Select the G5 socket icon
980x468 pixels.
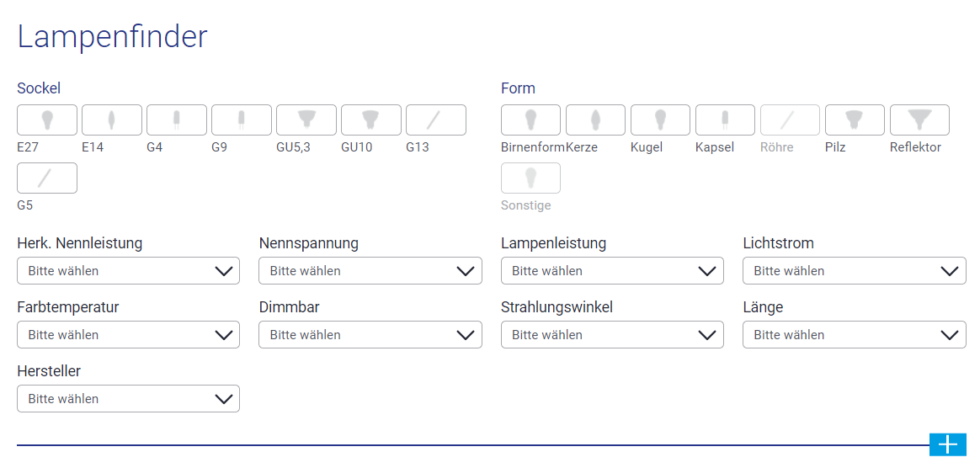click(47, 178)
